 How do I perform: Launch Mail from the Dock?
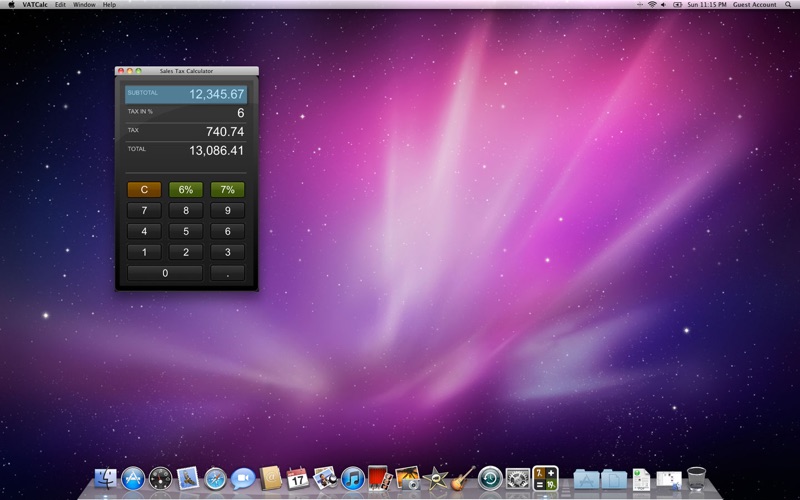pos(188,479)
